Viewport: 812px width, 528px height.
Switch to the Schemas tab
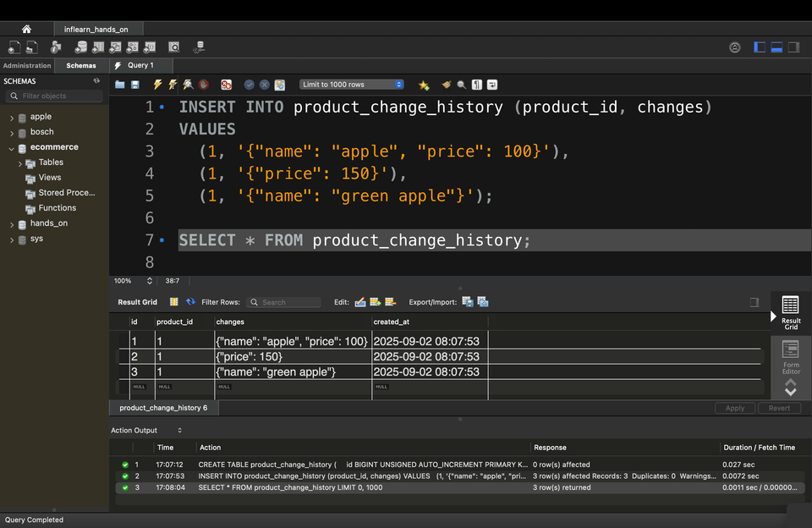[81, 65]
